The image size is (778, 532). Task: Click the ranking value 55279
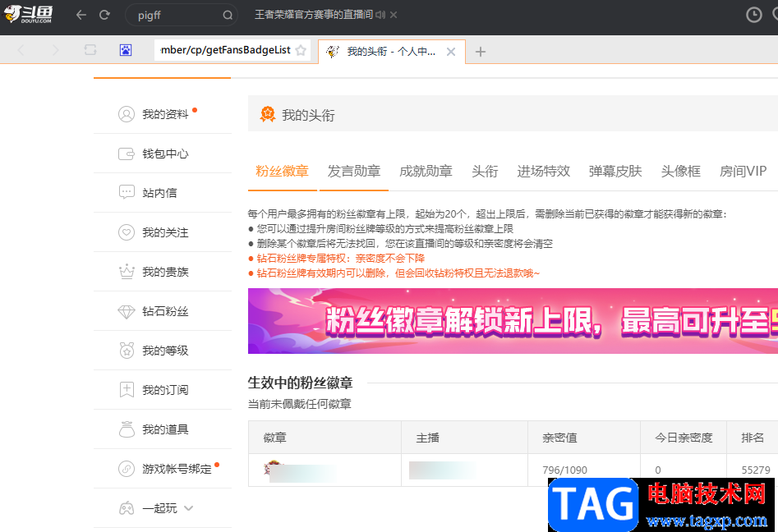coord(756,470)
